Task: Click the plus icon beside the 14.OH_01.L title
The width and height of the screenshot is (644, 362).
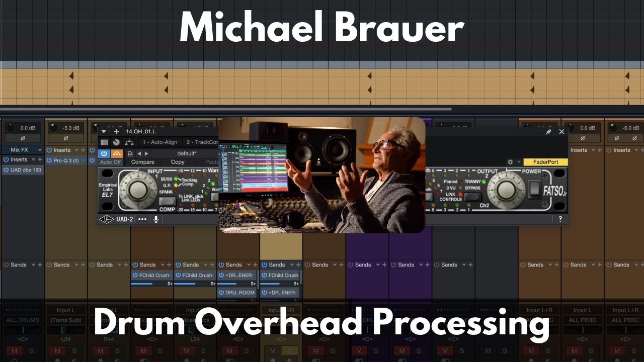Action: point(117,132)
